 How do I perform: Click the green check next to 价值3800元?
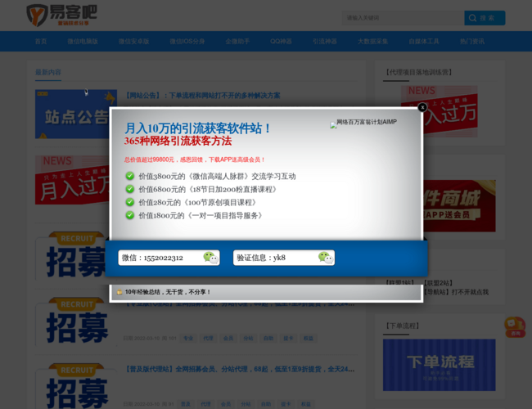[129, 176]
